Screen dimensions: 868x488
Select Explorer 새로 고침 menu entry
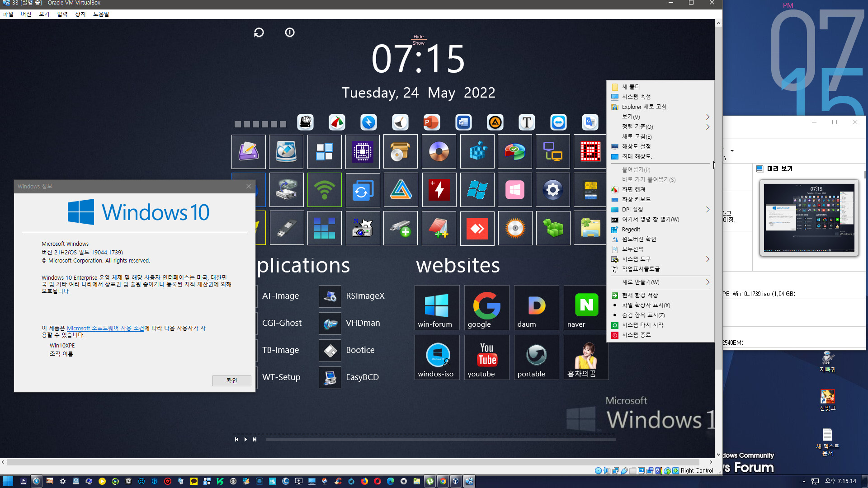click(x=660, y=107)
